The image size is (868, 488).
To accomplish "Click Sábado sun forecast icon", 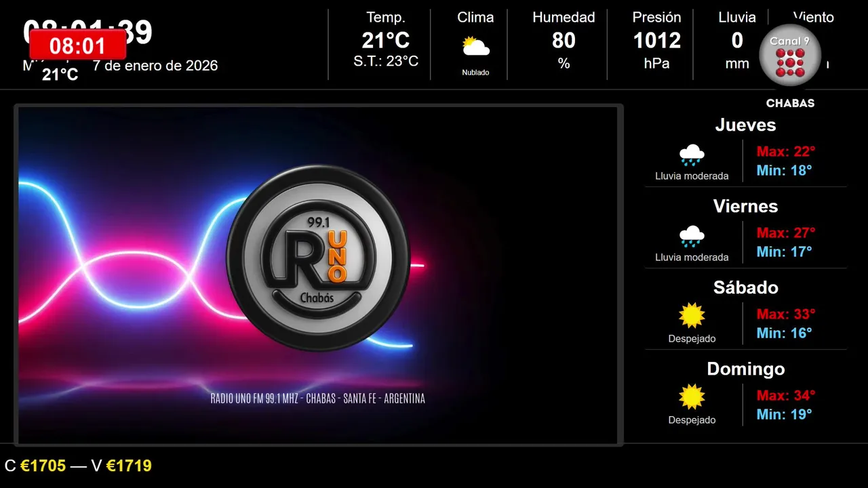I will (x=692, y=316).
